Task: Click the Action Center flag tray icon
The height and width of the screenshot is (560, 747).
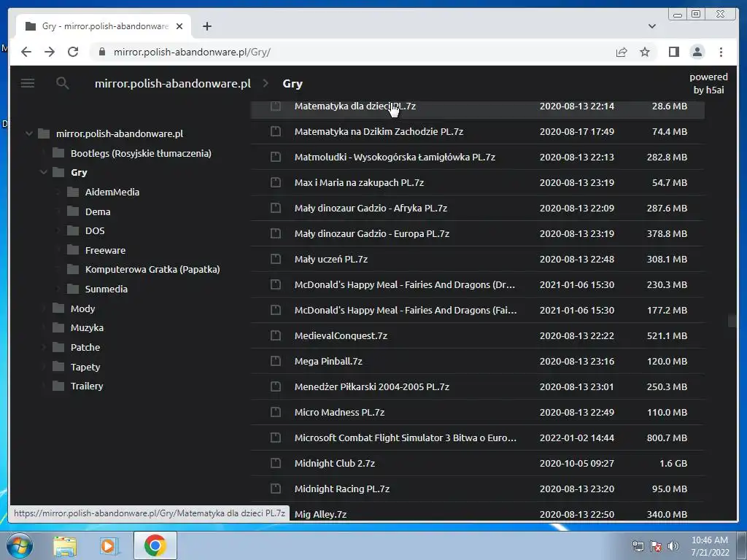Action: click(656, 546)
